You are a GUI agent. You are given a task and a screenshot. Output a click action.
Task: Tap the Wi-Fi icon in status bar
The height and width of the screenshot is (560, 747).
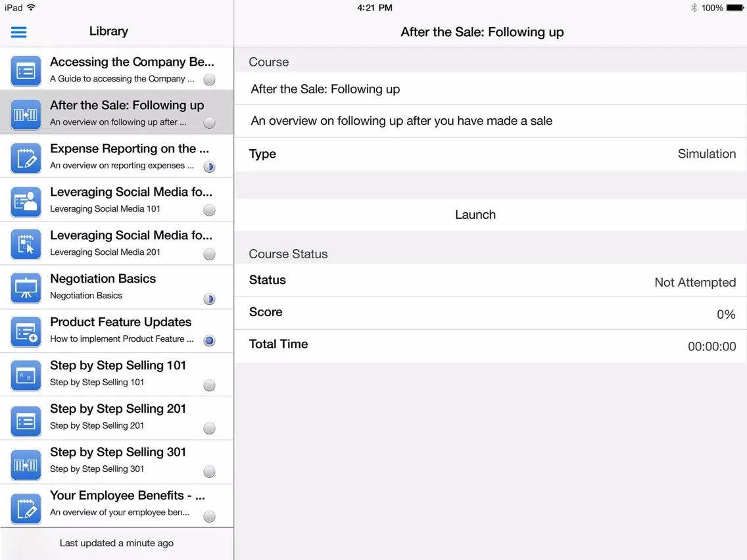click(31, 7)
